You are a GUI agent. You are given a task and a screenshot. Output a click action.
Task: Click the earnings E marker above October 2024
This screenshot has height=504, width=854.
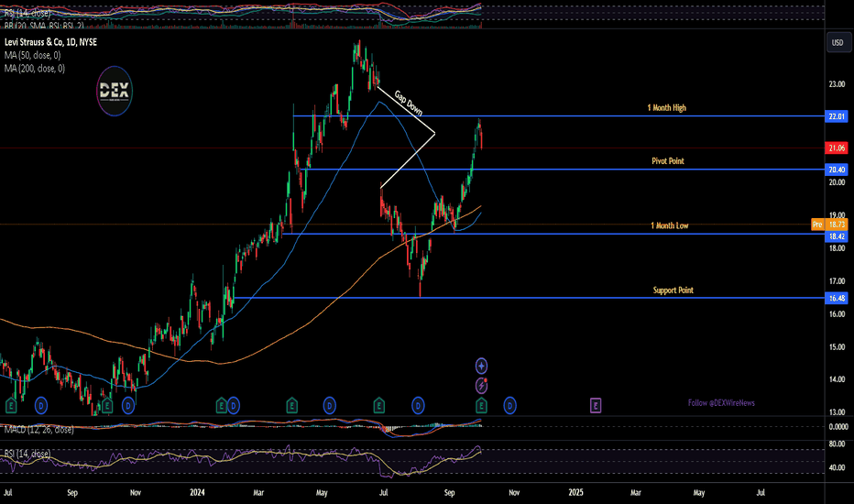pyautogui.click(x=481, y=405)
